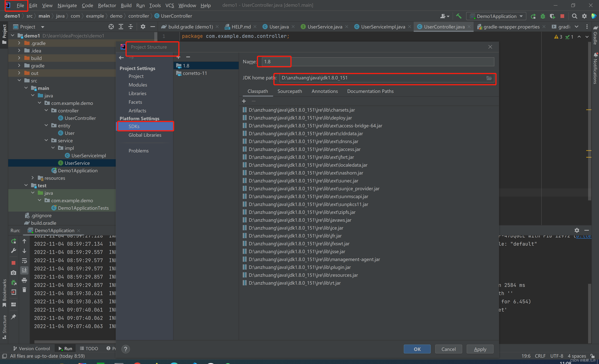This screenshot has width=599, height=364.
Task: Expand the resources folder in project tree
Action: (x=33, y=178)
